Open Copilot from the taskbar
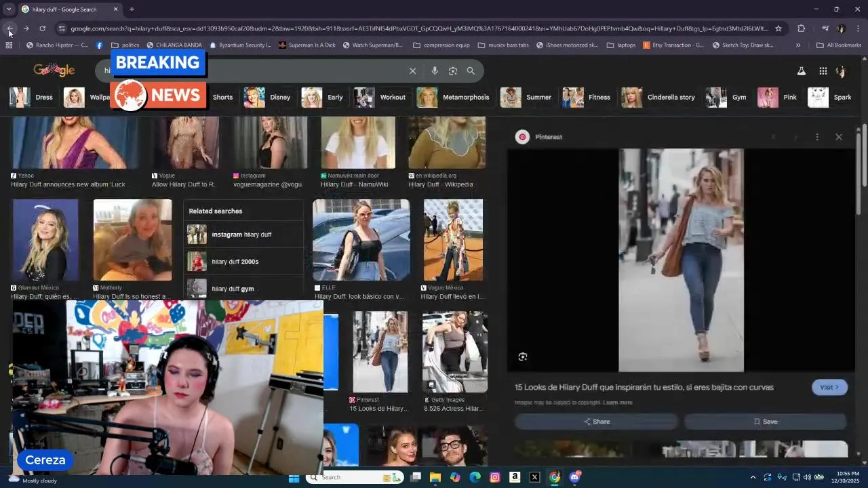The width and height of the screenshot is (868, 488). [x=455, y=478]
